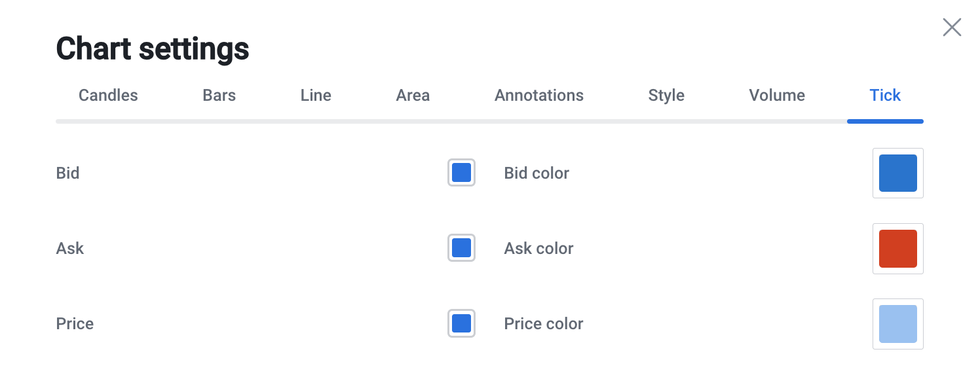This screenshot has height=377, width=980.
Task: Select the Line tab
Action: pos(316,96)
